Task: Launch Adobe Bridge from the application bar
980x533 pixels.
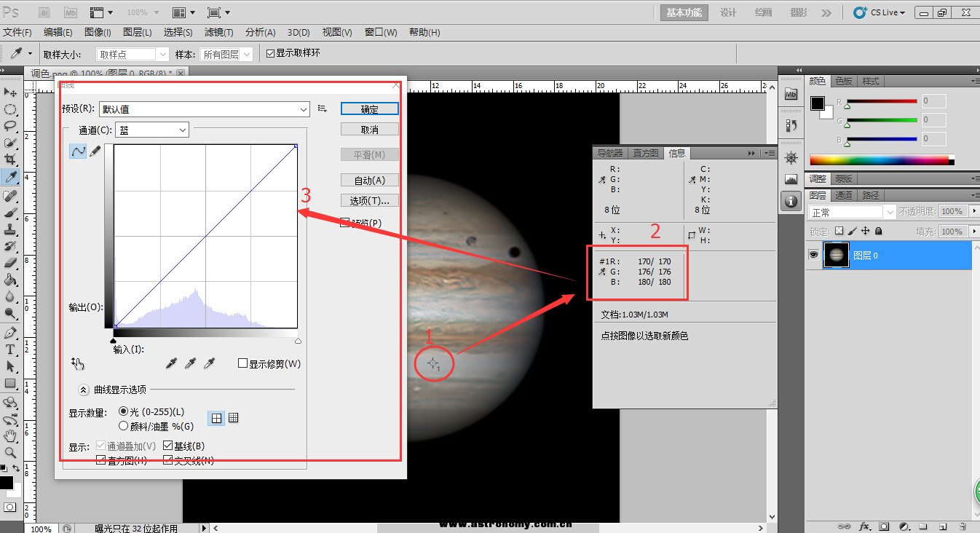Action: pyautogui.click(x=44, y=12)
